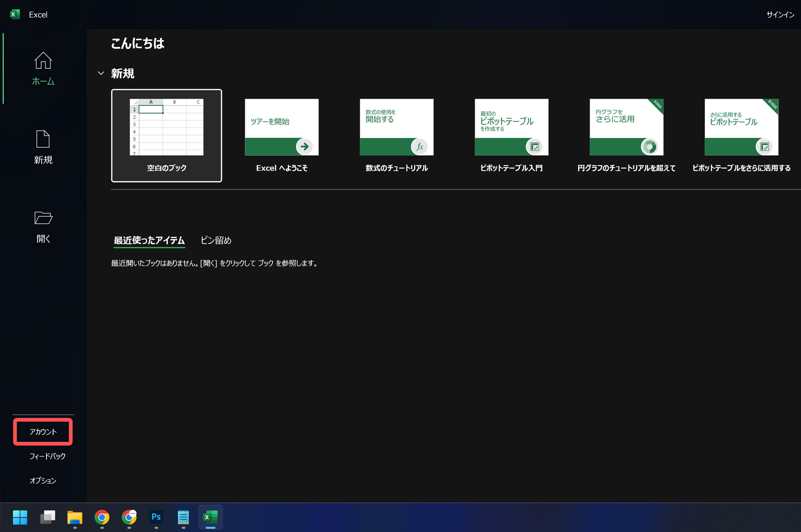Create a blank workbook (空白のブック)

[x=167, y=135]
